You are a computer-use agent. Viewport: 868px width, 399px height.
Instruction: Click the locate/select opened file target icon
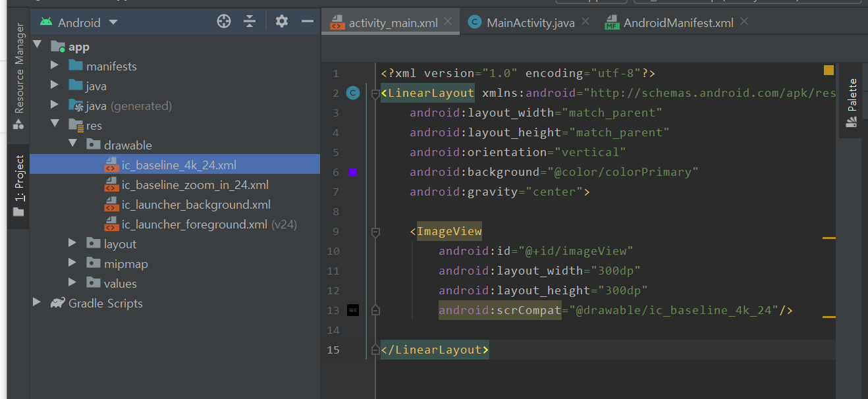(224, 22)
